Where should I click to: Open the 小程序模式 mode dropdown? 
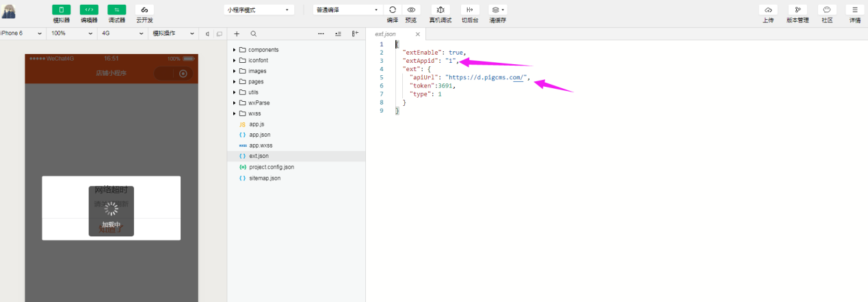[x=259, y=10]
